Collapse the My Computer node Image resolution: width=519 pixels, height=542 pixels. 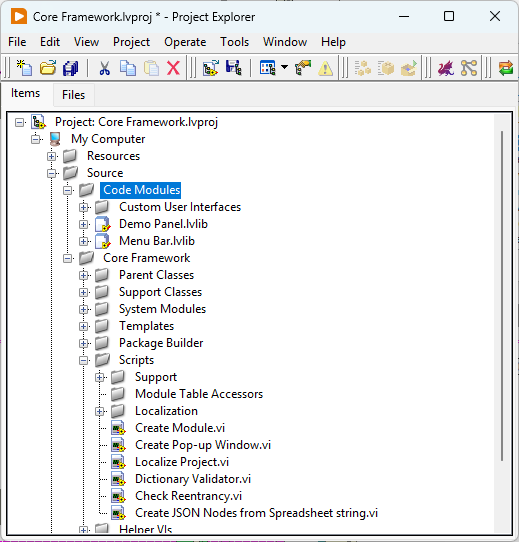(36, 139)
